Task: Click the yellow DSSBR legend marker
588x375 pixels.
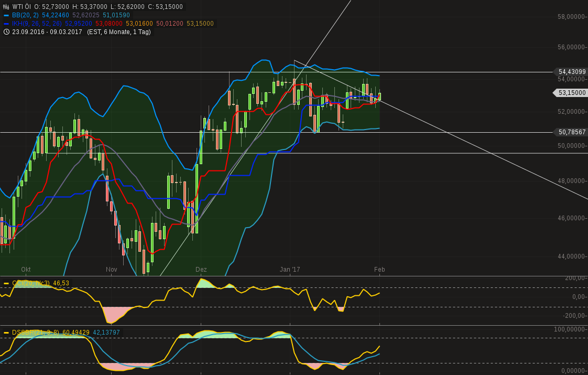Action: click(x=6, y=333)
